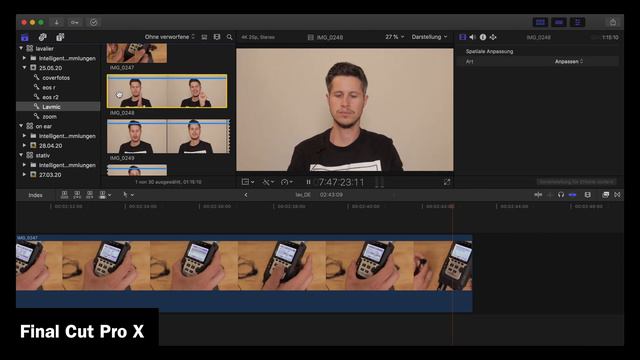Open the retime speed dropdown below viewer
The width and height of the screenshot is (640, 360).
[287, 182]
